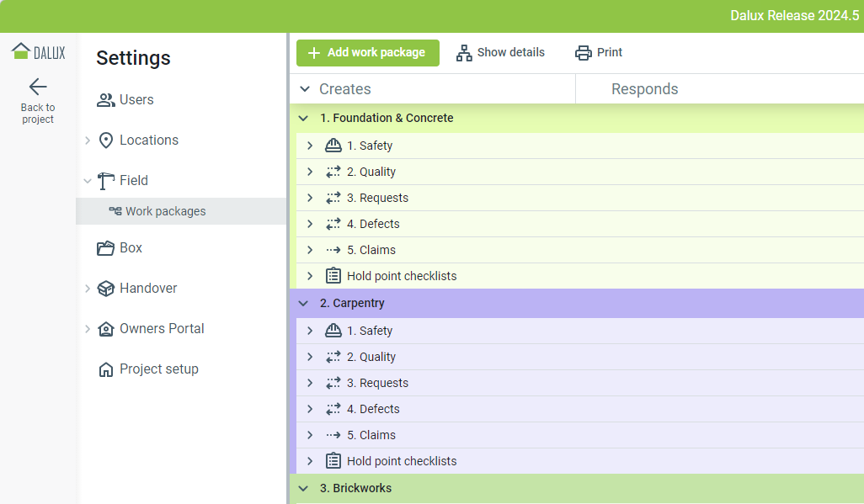Expand 2. Quality under Foundation & Concrete

[310, 172]
